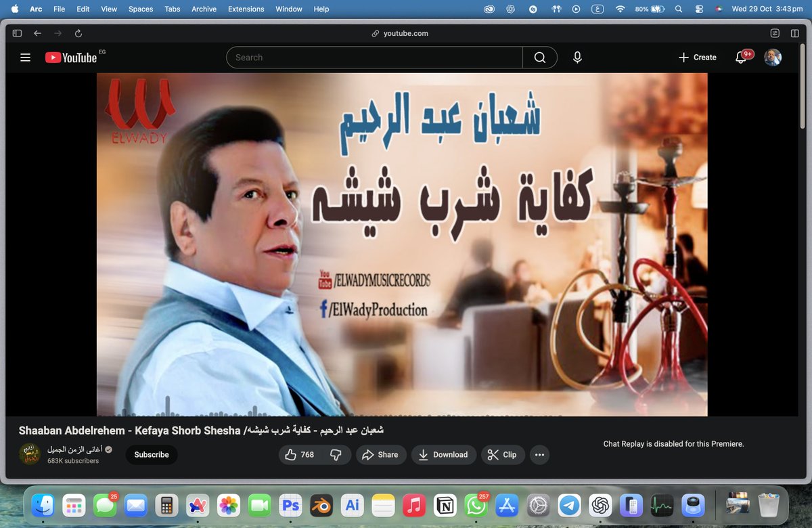
Task: Open the Tabs menu
Action: pos(173,9)
